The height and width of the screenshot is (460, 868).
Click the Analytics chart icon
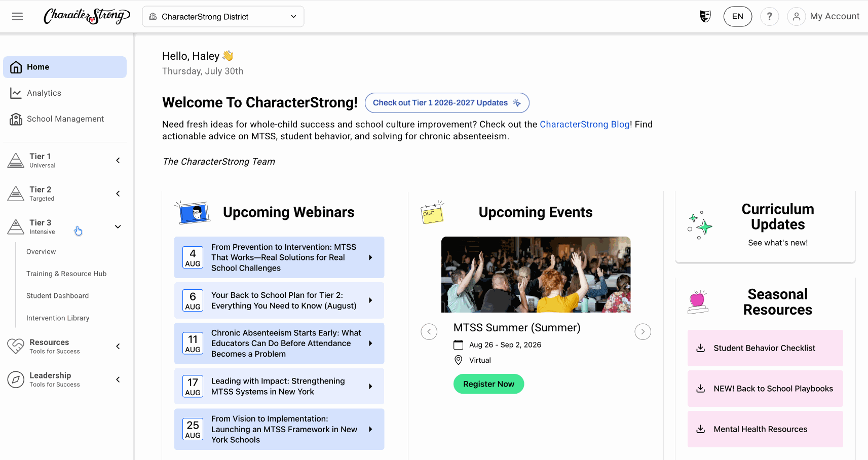point(16,93)
